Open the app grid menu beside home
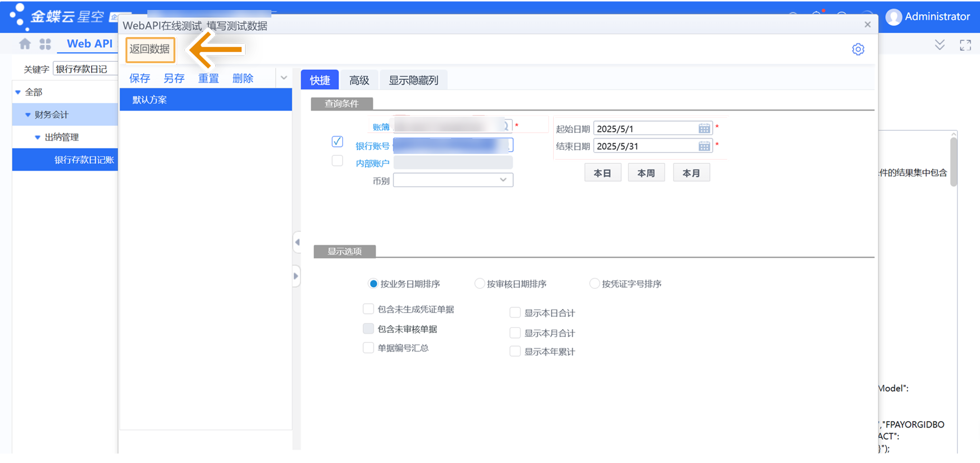The height and width of the screenshot is (463, 980). pos(45,43)
